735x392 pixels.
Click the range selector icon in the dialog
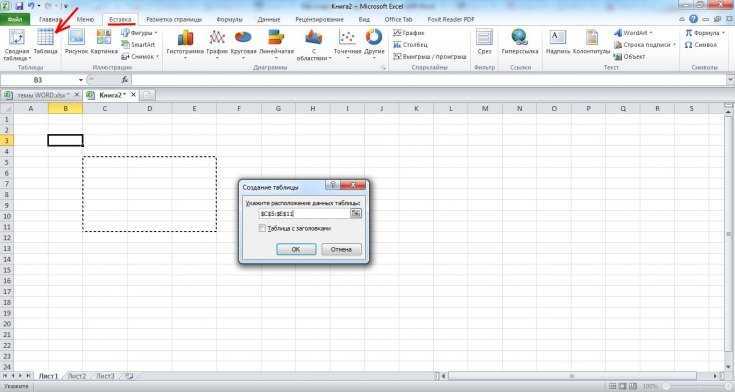click(356, 213)
